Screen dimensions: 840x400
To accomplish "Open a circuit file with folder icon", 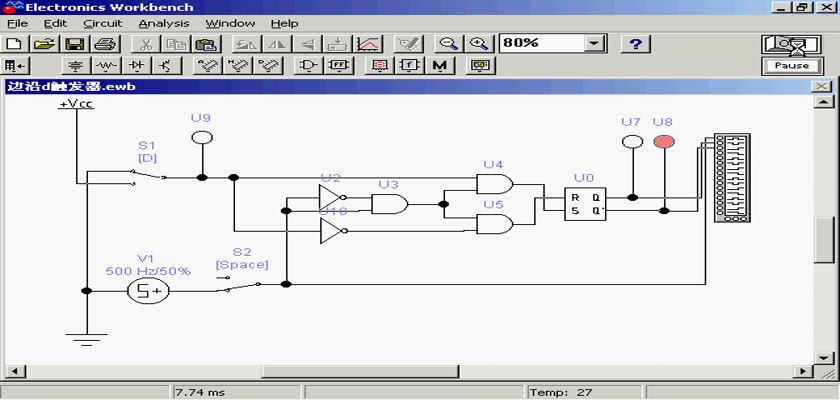I will point(45,43).
